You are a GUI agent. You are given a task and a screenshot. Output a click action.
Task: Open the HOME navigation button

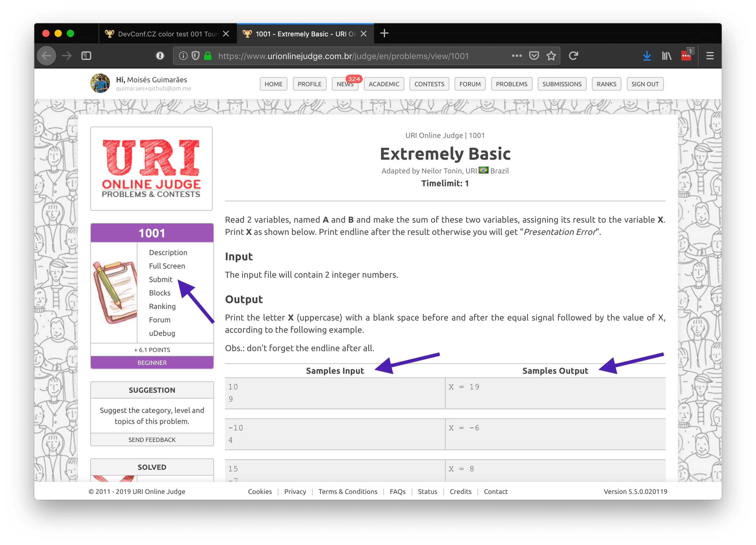tap(273, 84)
